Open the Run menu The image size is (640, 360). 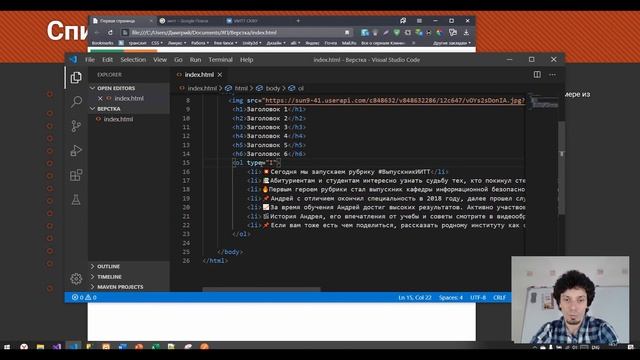tap(196, 60)
